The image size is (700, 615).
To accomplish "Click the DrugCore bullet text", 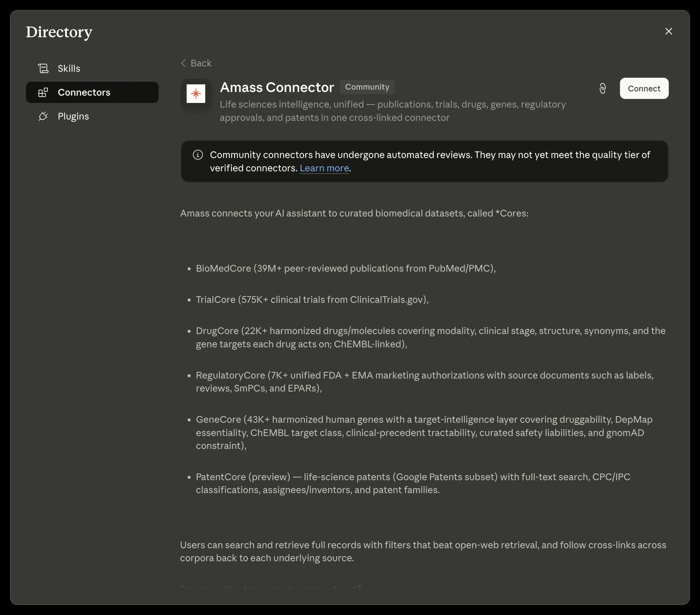I will (x=430, y=337).
